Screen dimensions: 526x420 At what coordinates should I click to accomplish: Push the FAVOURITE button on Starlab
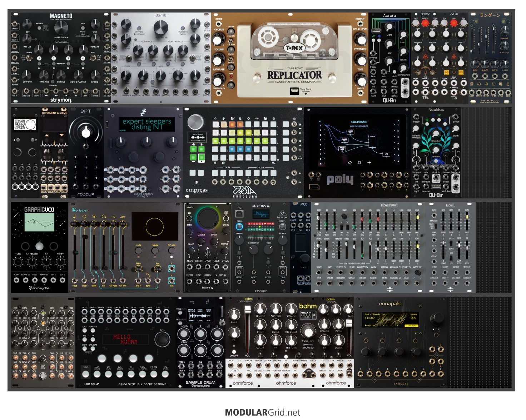coord(183,29)
